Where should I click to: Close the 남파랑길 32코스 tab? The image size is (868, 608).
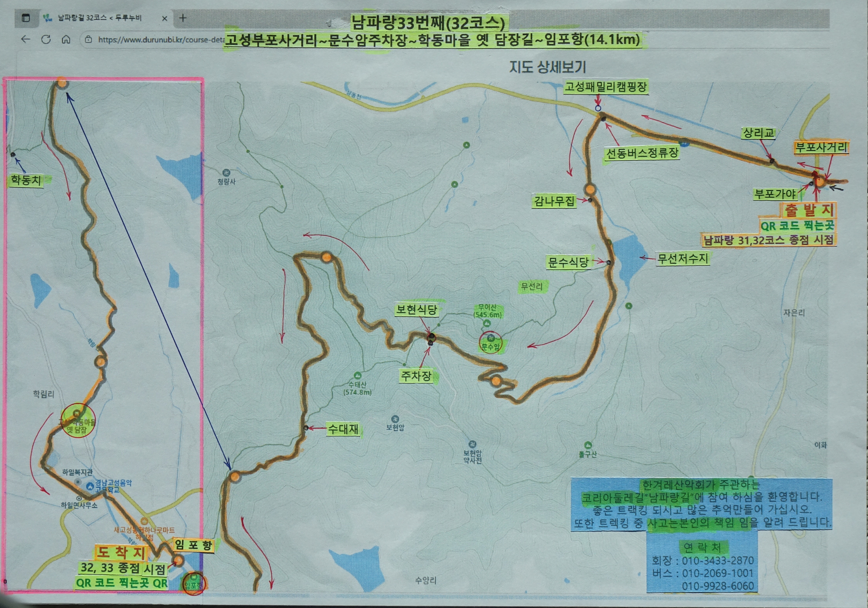point(164,18)
